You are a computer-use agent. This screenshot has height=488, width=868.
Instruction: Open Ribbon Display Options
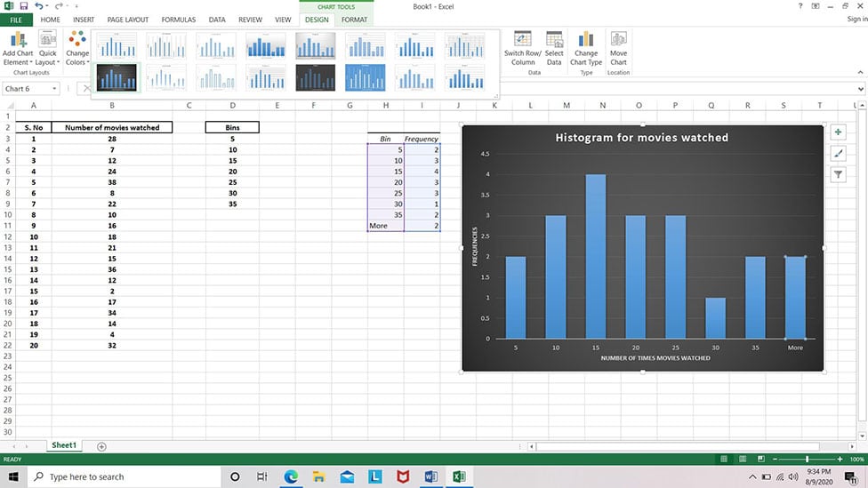tap(816, 6)
